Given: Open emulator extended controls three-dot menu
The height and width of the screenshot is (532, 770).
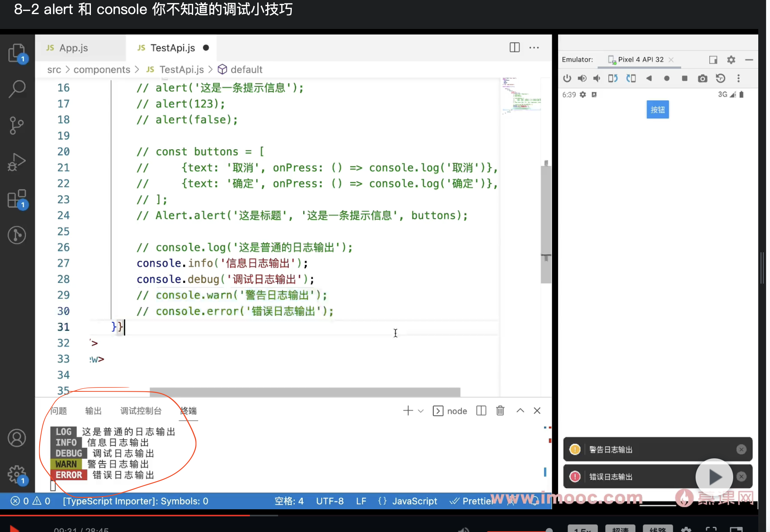Looking at the screenshot, I should click(x=739, y=78).
